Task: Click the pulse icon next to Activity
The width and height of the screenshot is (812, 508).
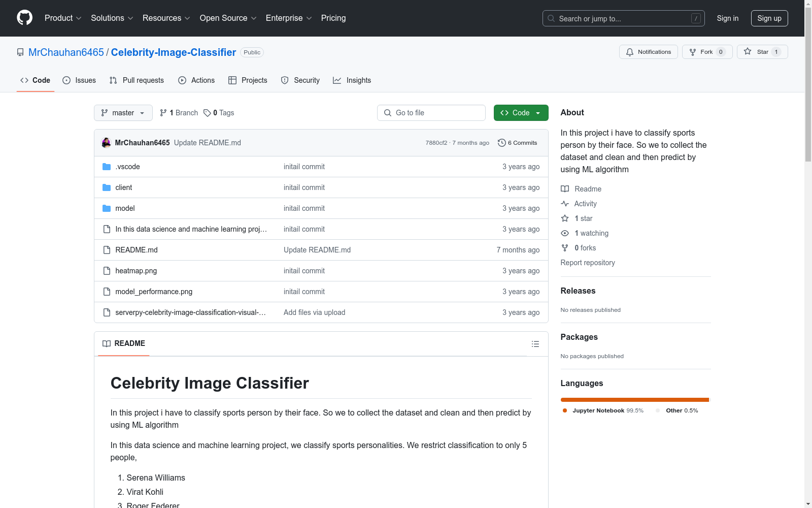Action: click(565, 204)
